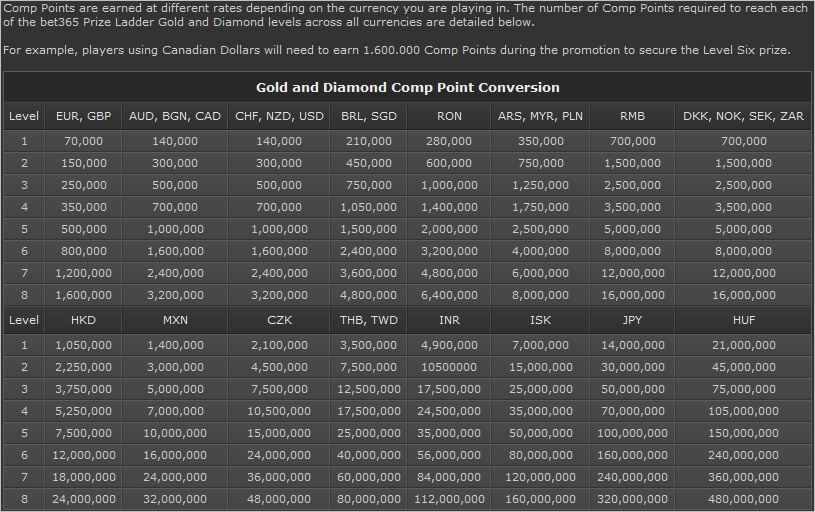Select the 4,000,000 cell under ARS, MYR, PLN
This screenshot has width=815, height=512.
[x=541, y=251]
